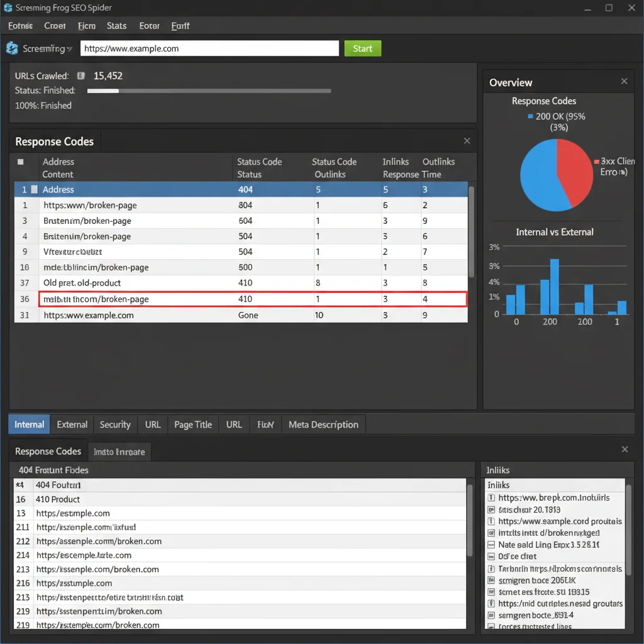
Task: Open the Ficm menu
Action: pos(87,26)
